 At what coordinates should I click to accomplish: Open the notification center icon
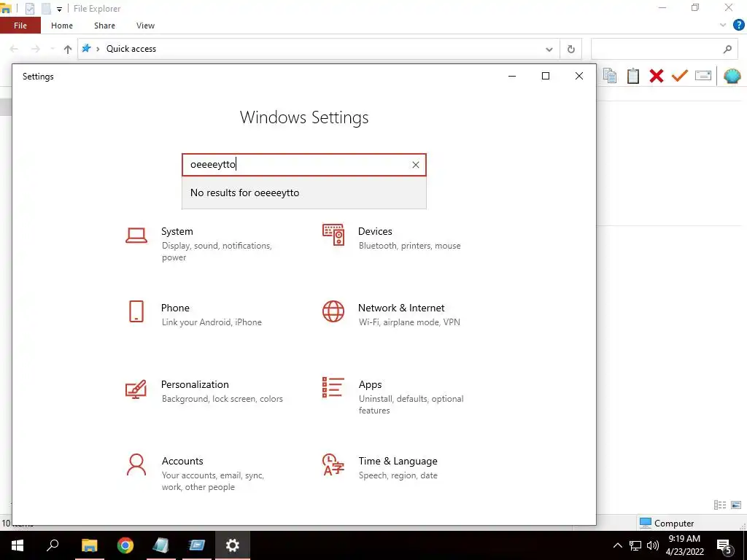pos(724,547)
